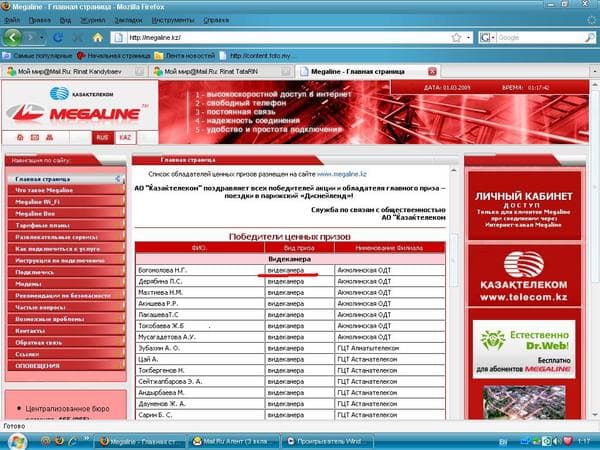Open Что такое Megaline in the site menu
Viewport: 600px width, 450px height.
(x=66, y=190)
